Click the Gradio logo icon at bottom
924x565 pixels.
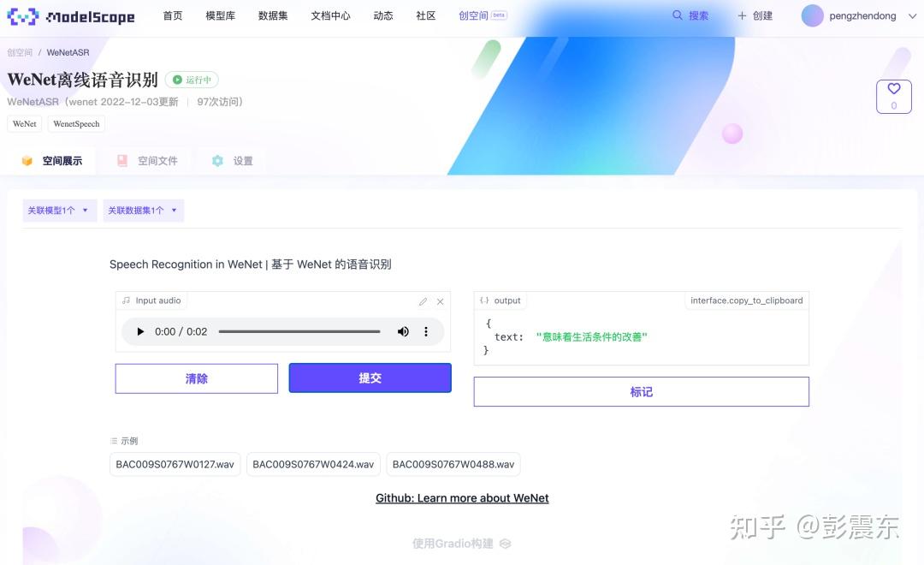point(505,544)
